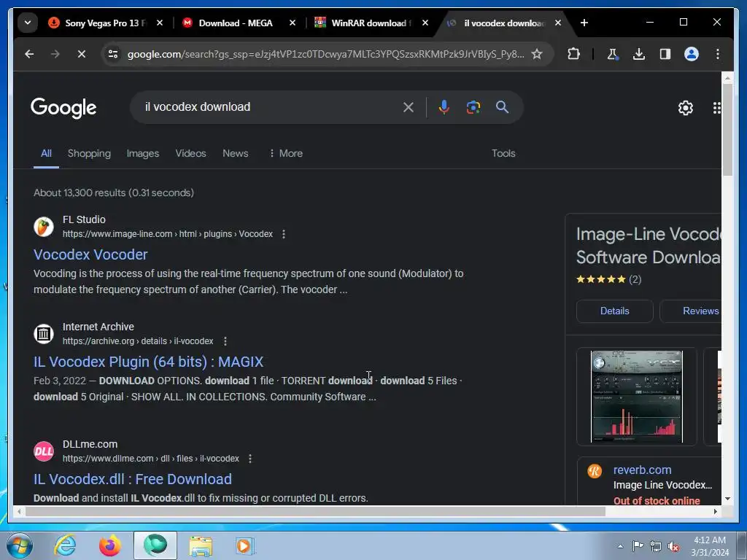Open the Chrome three-dot menu
This screenshot has height=560, width=747.
(x=718, y=54)
